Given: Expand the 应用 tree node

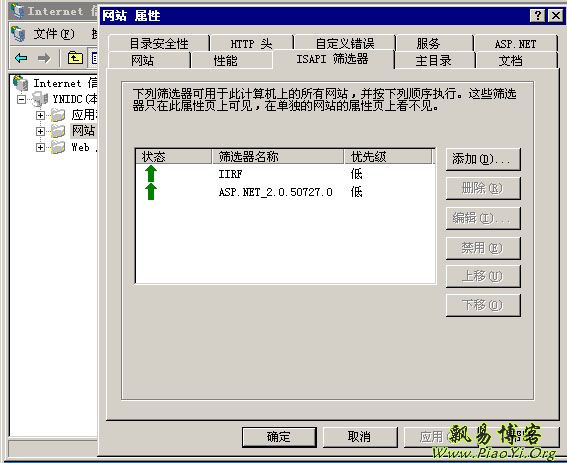Looking at the screenshot, I should [40, 115].
